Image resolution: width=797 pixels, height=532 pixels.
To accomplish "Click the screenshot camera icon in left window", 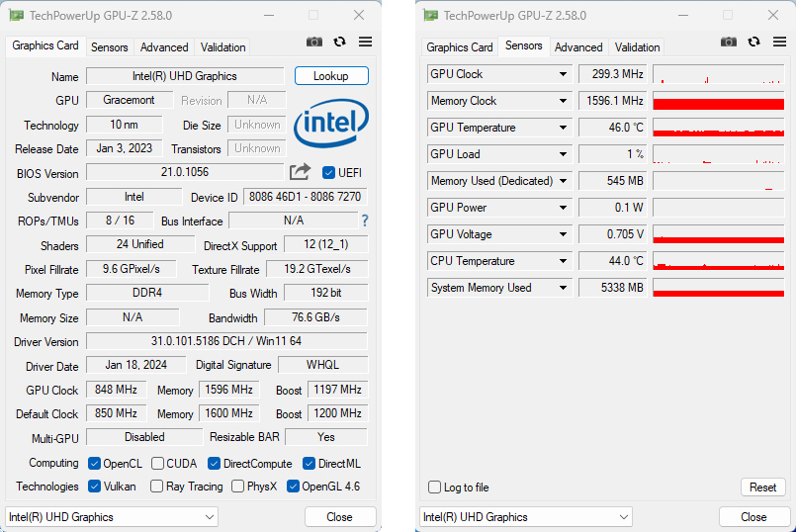I will 314,42.
